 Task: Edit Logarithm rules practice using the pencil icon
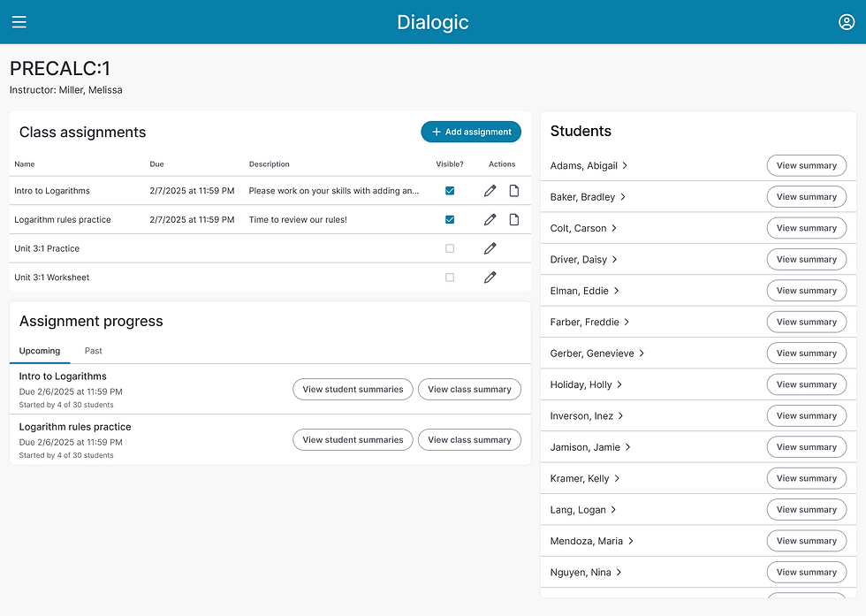pyautogui.click(x=490, y=219)
